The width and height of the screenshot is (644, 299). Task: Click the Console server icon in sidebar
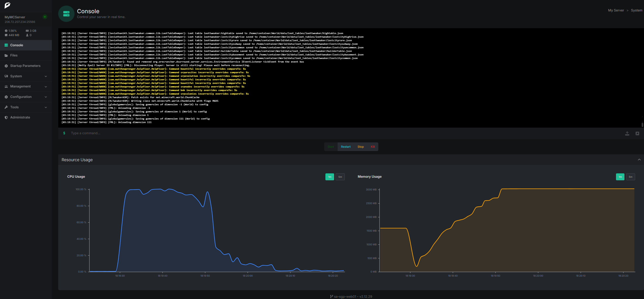point(6,45)
